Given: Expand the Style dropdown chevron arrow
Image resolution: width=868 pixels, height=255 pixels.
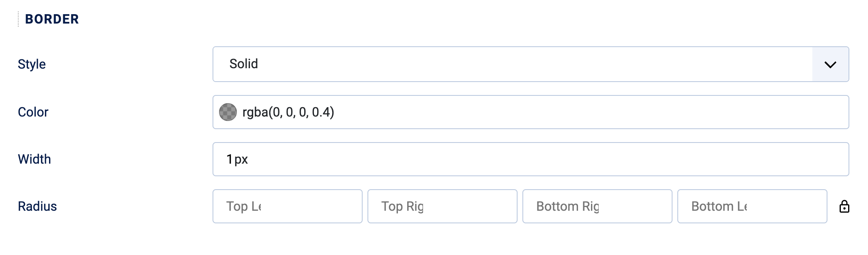Looking at the screenshot, I should (830, 65).
